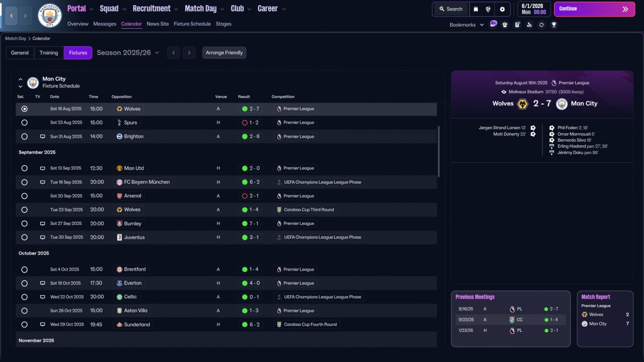Click the goal icon beside Phil Foden
This screenshot has height=362, width=644.
click(552, 128)
